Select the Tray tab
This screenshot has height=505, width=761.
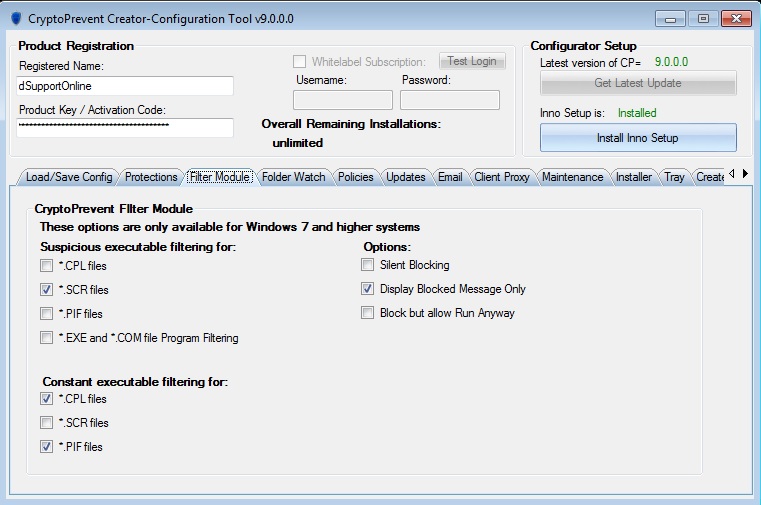(x=674, y=177)
